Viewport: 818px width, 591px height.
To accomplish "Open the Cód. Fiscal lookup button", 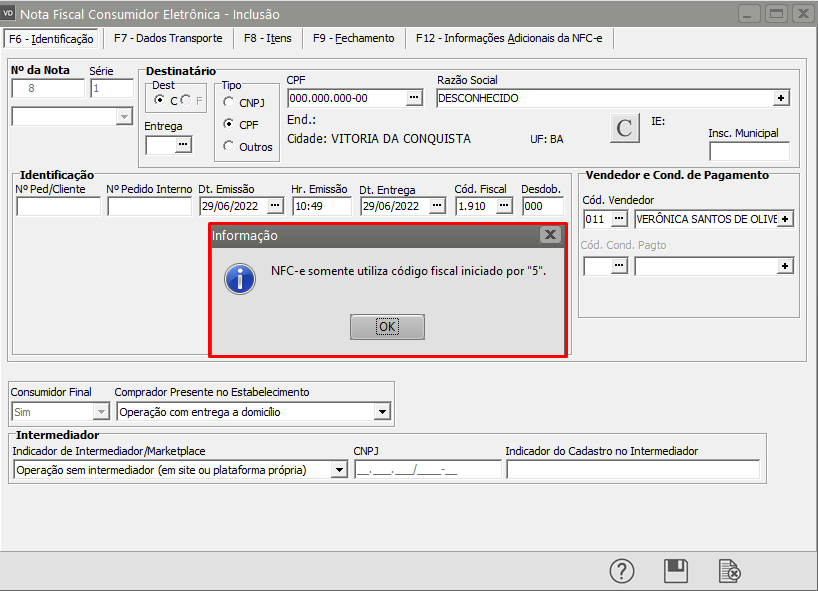I will tap(504, 206).
